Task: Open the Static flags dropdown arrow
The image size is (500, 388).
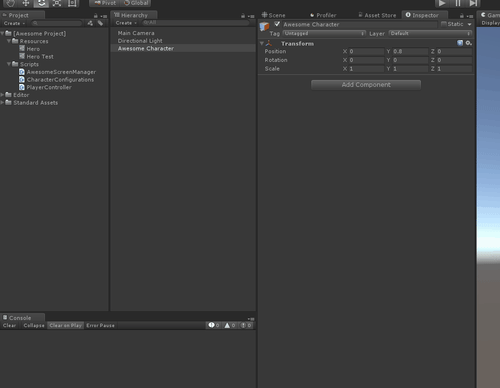Action: 469,24
